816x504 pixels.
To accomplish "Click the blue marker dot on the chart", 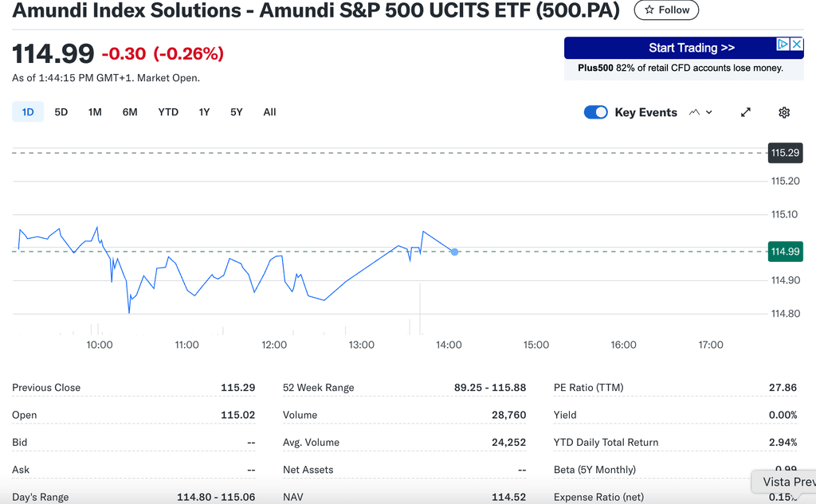I will (x=454, y=252).
